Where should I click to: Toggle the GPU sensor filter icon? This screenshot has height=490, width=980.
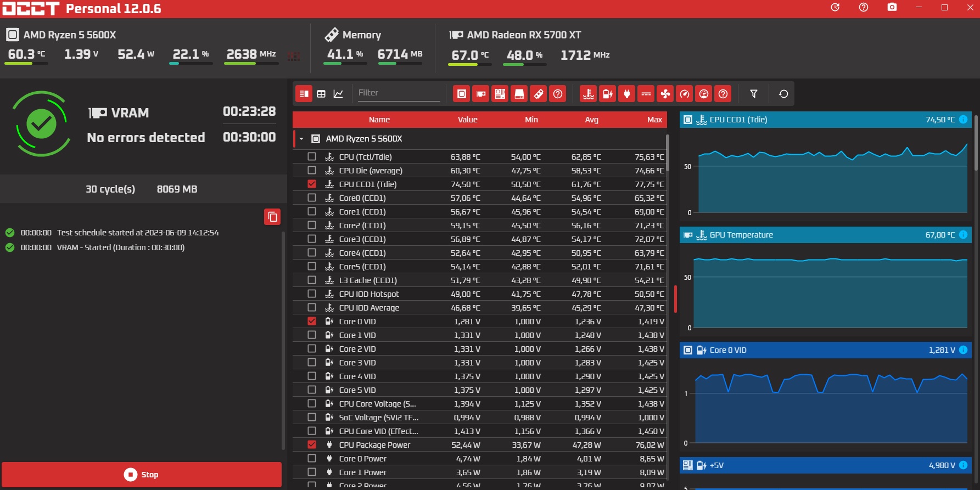(x=481, y=94)
